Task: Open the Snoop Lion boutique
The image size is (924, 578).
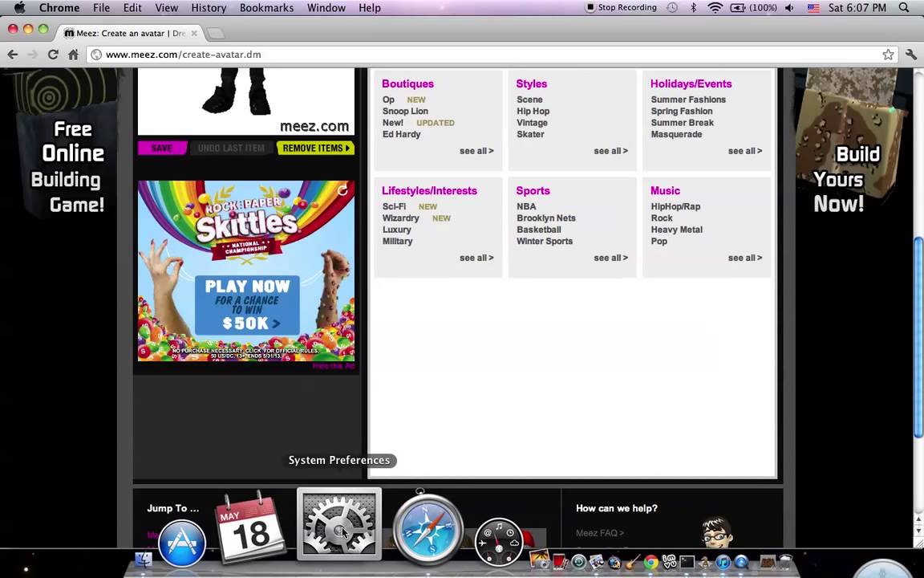Action: pos(405,111)
